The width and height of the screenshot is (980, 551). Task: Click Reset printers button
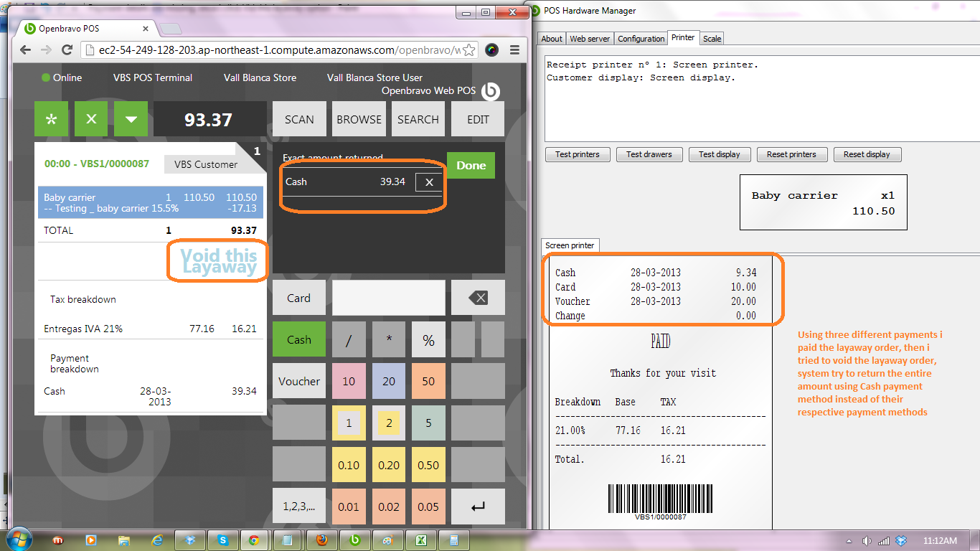tap(791, 154)
